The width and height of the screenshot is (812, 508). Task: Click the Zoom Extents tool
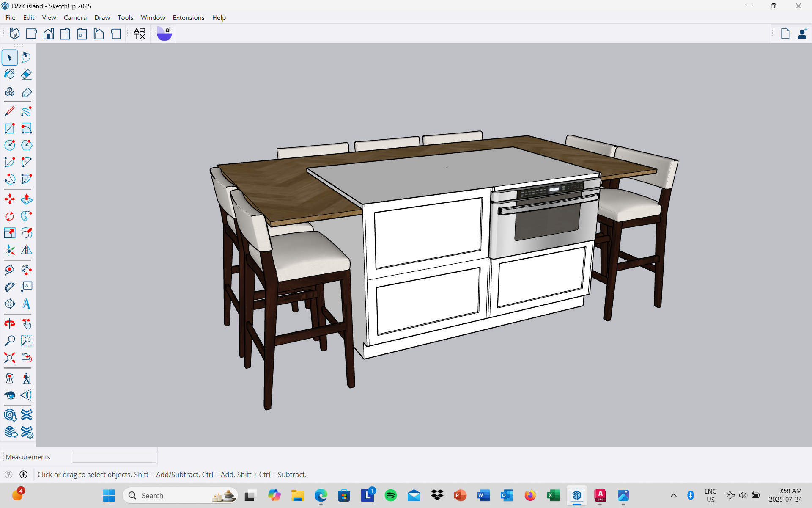coord(9,358)
